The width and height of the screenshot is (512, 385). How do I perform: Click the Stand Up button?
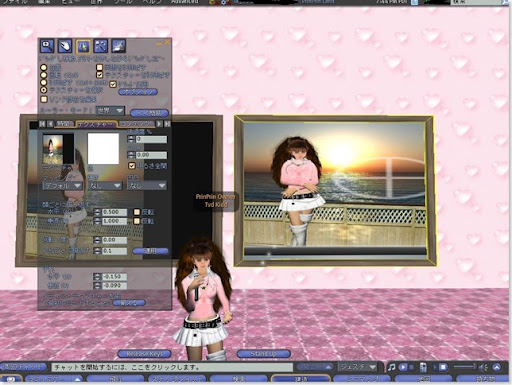(x=263, y=354)
